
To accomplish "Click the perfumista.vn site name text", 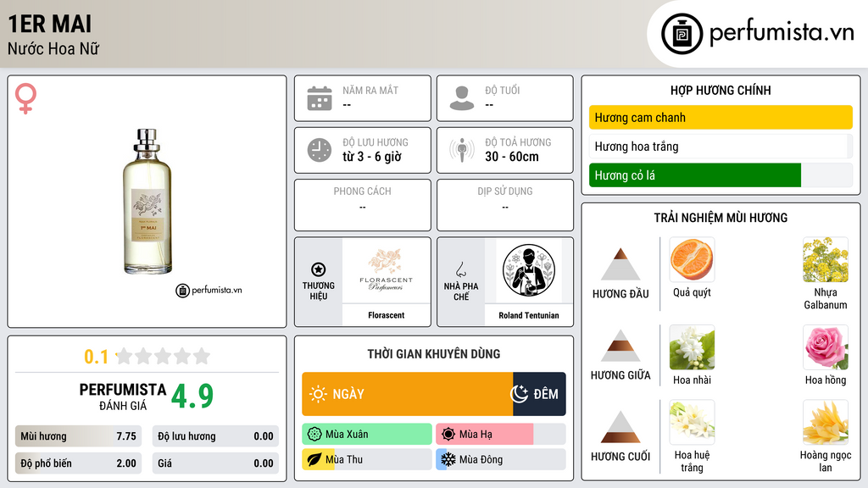I will click(x=782, y=32).
